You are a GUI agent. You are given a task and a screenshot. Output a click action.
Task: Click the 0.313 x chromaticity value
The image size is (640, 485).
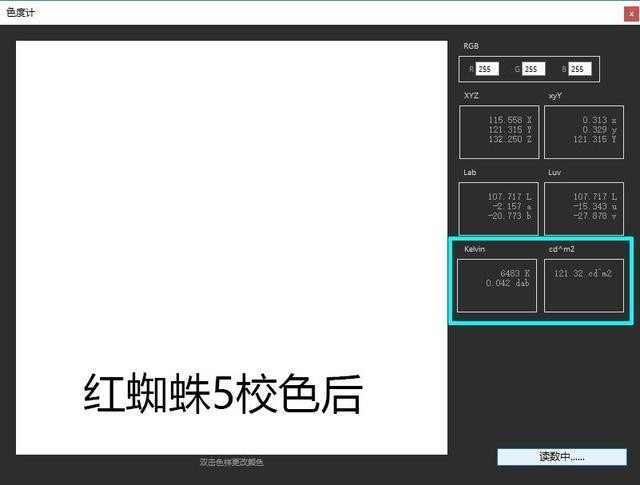(599, 120)
